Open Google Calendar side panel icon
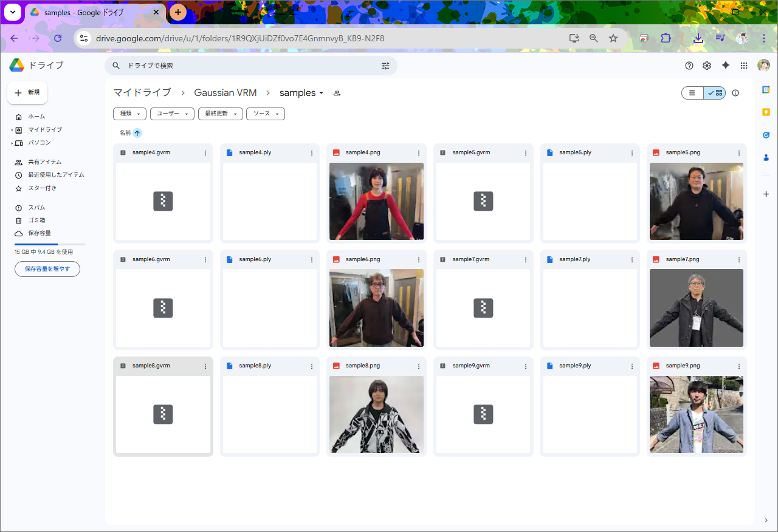The width and height of the screenshot is (778, 532). pyautogui.click(x=766, y=89)
